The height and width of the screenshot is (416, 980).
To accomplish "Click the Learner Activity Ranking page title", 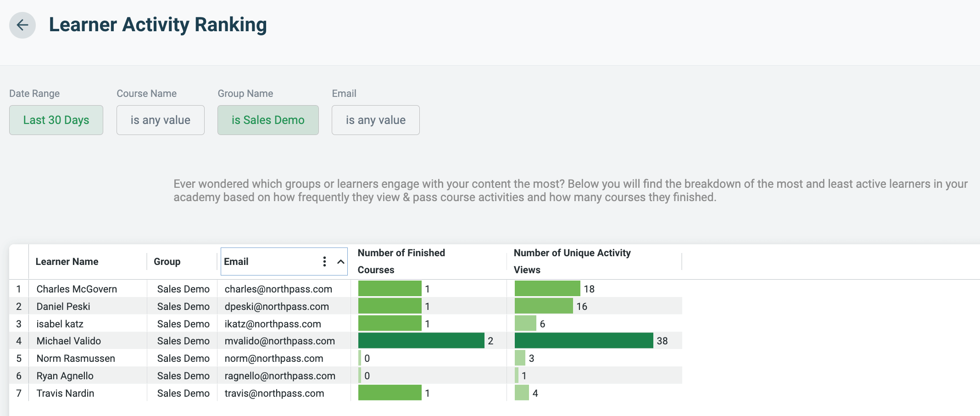I will pos(158,25).
